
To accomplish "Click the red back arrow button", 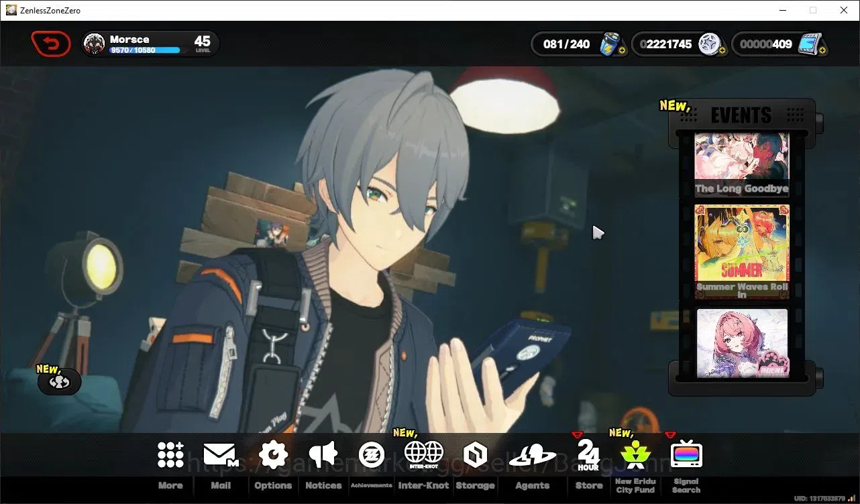I will [51, 44].
